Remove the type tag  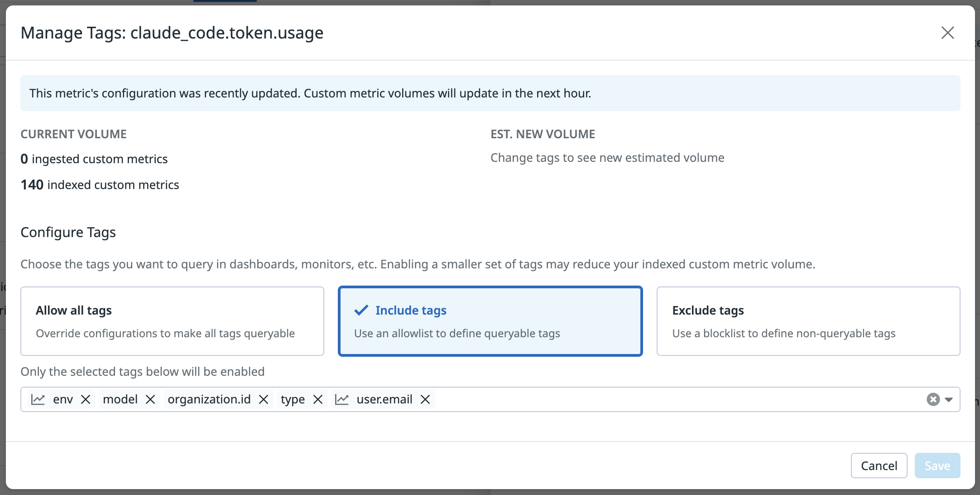[x=318, y=399]
